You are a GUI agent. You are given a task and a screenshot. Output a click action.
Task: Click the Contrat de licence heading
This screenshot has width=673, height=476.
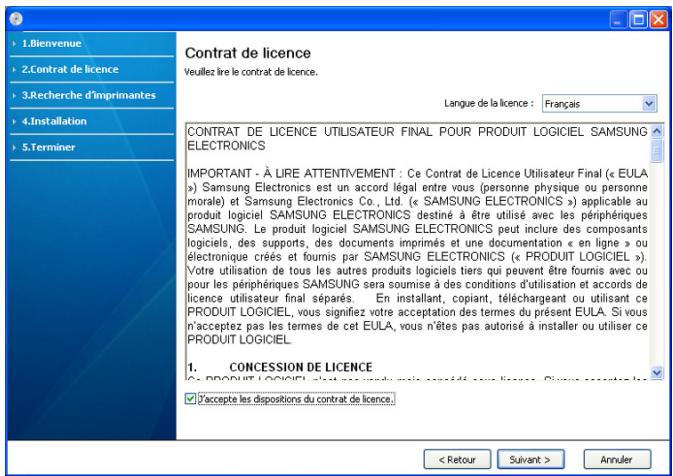[x=248, y=53]
